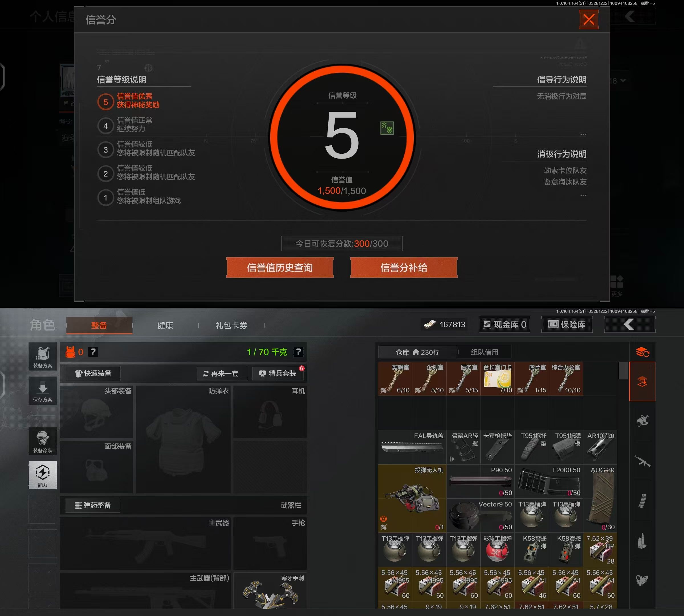Viewport: 684px width, 616px height.
Task: Select the rifle weapons category filter
Action: (x=642, y=461)
